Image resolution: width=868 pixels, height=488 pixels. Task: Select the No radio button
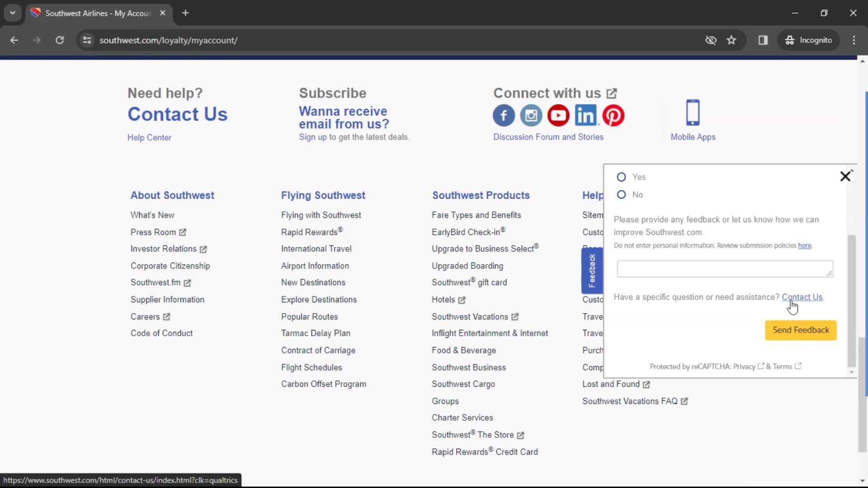(621, 195)
